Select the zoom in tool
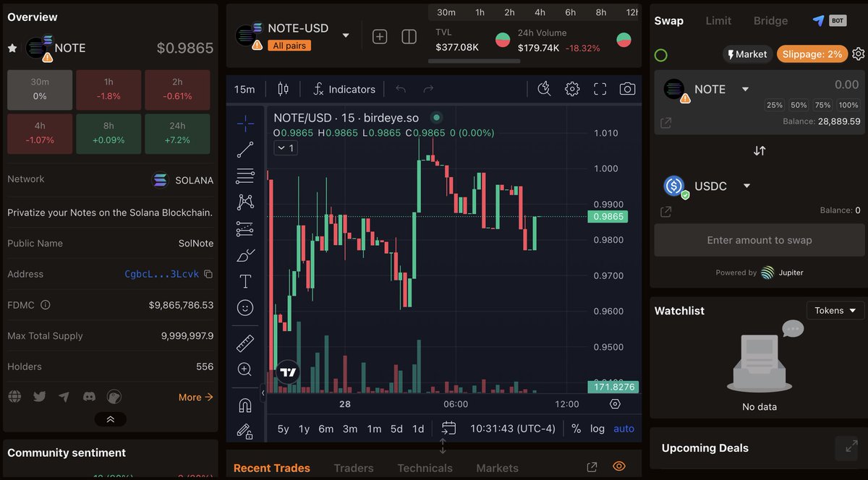 pos(245,369)
